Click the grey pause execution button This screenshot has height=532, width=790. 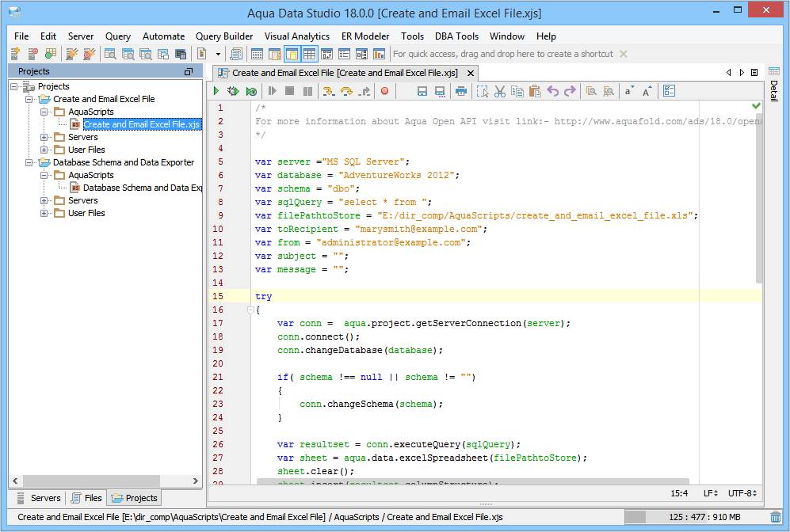point(307,91)
